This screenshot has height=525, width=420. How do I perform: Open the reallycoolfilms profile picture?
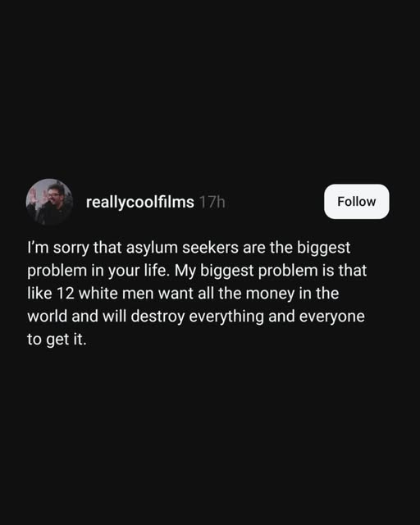[x=49, y=202]
